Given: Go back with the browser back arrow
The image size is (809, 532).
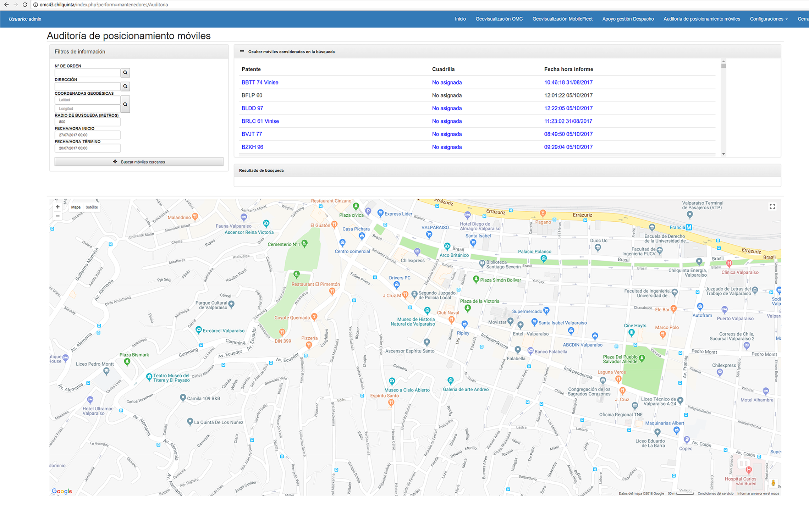Looking at the screenshot, I should click(6, 5).
